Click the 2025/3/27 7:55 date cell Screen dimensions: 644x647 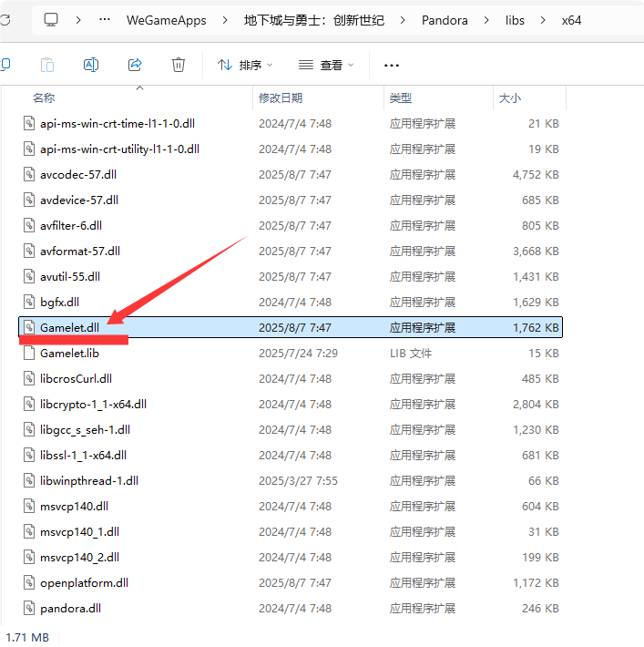tap(298, 481)
